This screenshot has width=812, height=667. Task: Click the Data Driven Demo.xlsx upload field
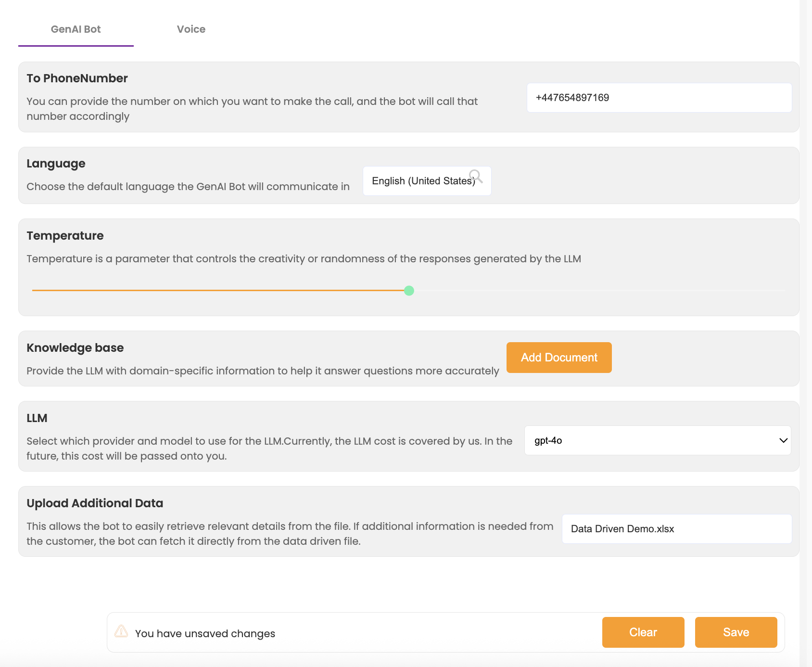[x=676, y=529]
